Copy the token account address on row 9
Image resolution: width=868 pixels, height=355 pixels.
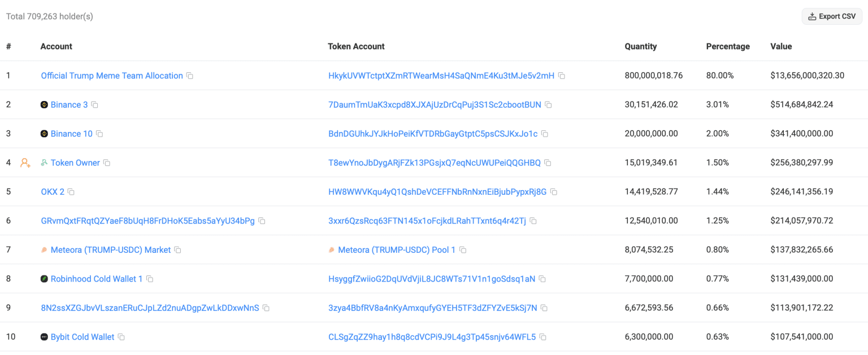[x=544, y=308]
